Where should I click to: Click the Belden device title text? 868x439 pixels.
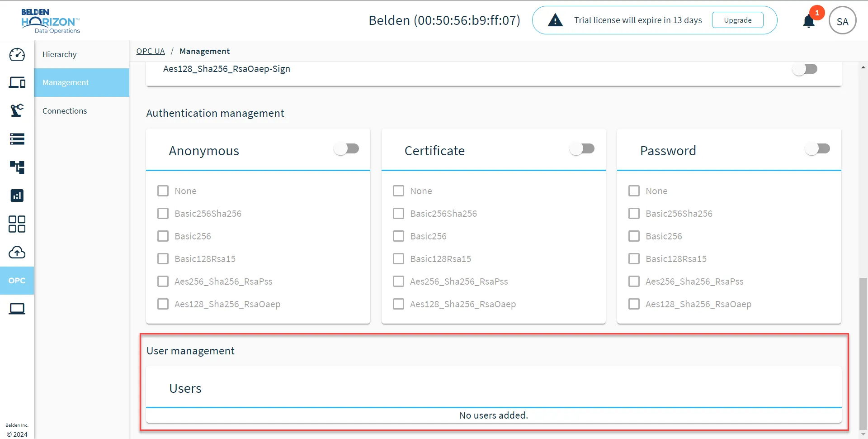click(x=444, y=20)
